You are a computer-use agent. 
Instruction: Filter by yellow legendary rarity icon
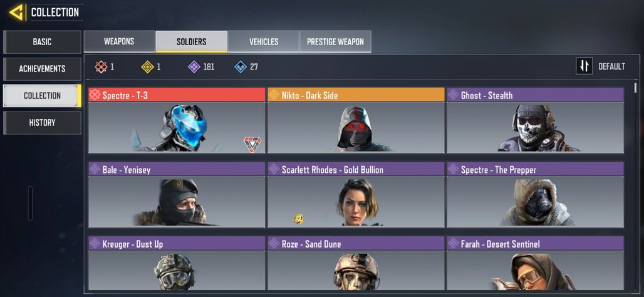[147, 66]
